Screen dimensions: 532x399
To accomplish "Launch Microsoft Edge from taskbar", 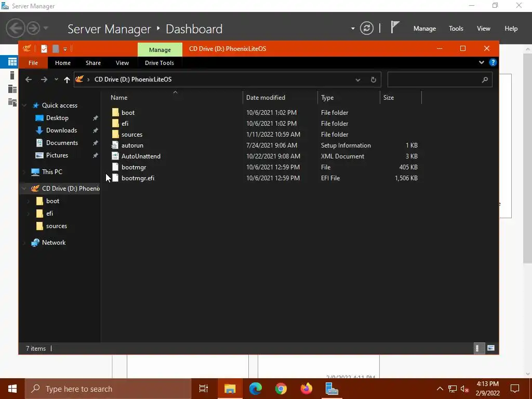I will tap(256, 389).
